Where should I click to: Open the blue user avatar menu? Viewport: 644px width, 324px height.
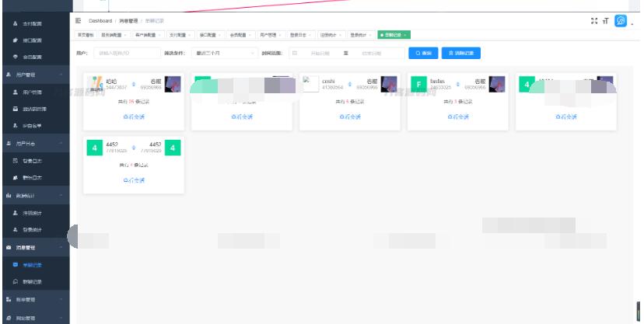pyautogui.click(x=621, y=21)
